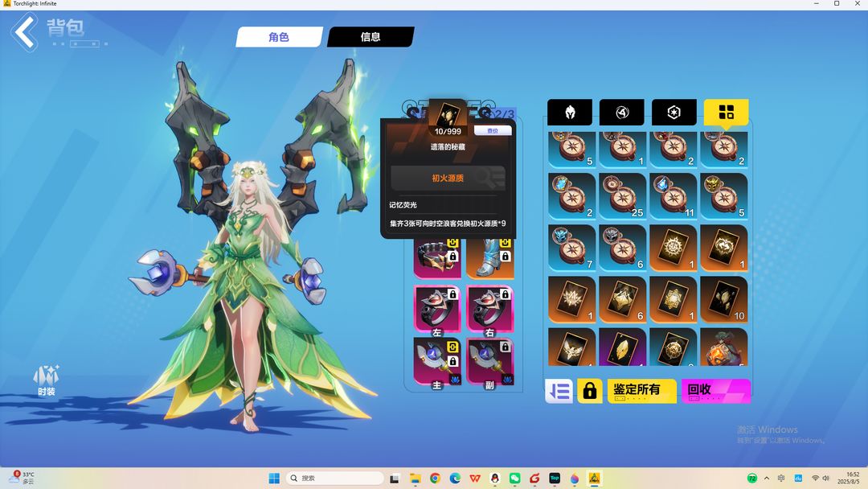Image resolution: width=868 pixels, height=489 pixels.
Task: Select the compass item with quantity 7
Action: (x=572, y=248)
